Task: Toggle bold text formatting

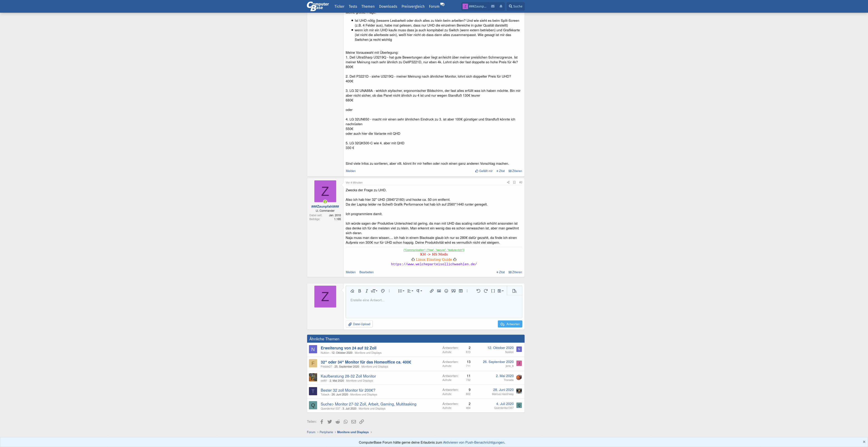Action: click(360, 291)
